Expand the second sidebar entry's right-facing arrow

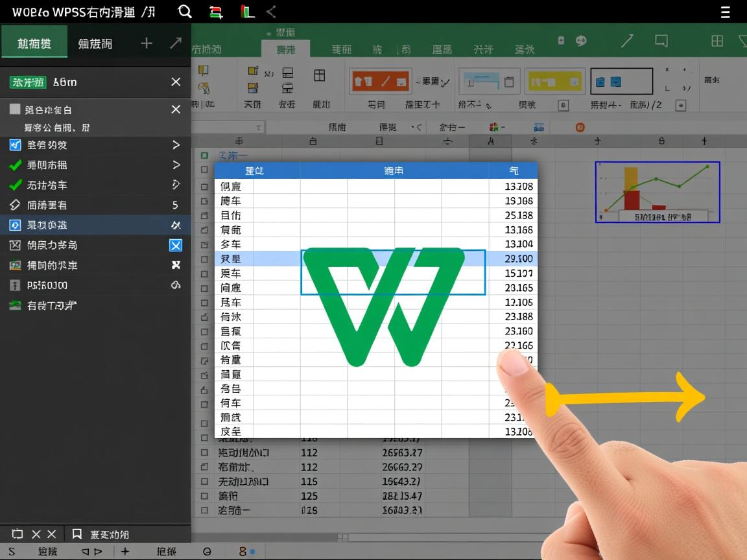pyautogui.click(x=176, y=165)
